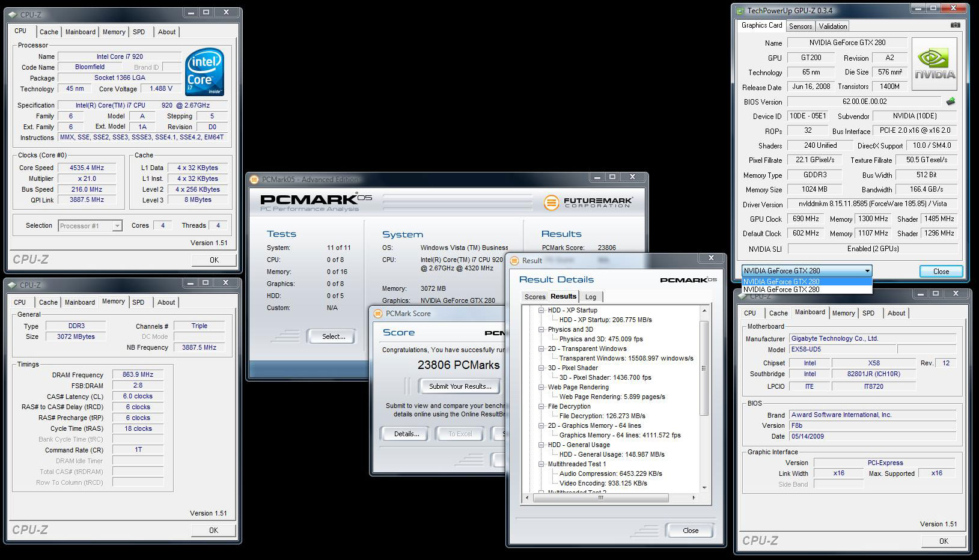Image resolution: width=979 pixels, height=560 pixels.
Task: Select second NVIDIA GeForce GTX 280 list entry
Action: 807,290
